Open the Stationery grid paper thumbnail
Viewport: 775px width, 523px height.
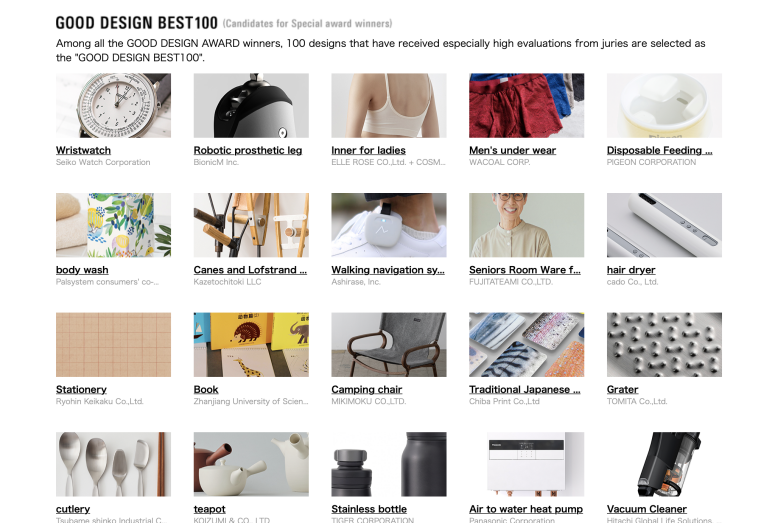(x=113, y=345)
